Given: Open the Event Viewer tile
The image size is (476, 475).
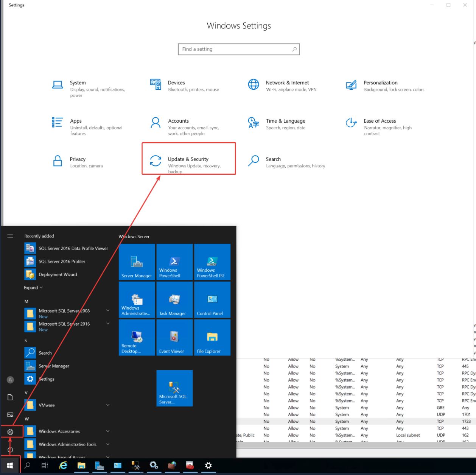Looking at the screenshot, I should tap(174, 338).
